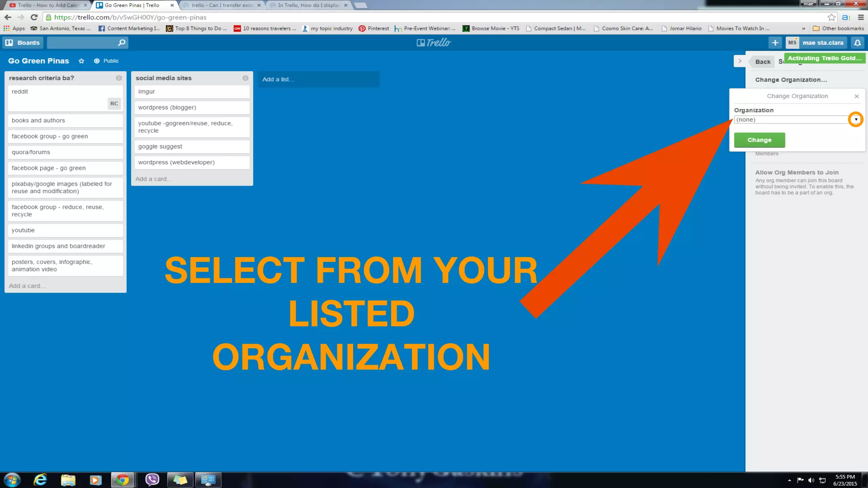Close the Go Green Pinas browser tab
The height and width of the screenshot is (488, 868).
point(172,5)
